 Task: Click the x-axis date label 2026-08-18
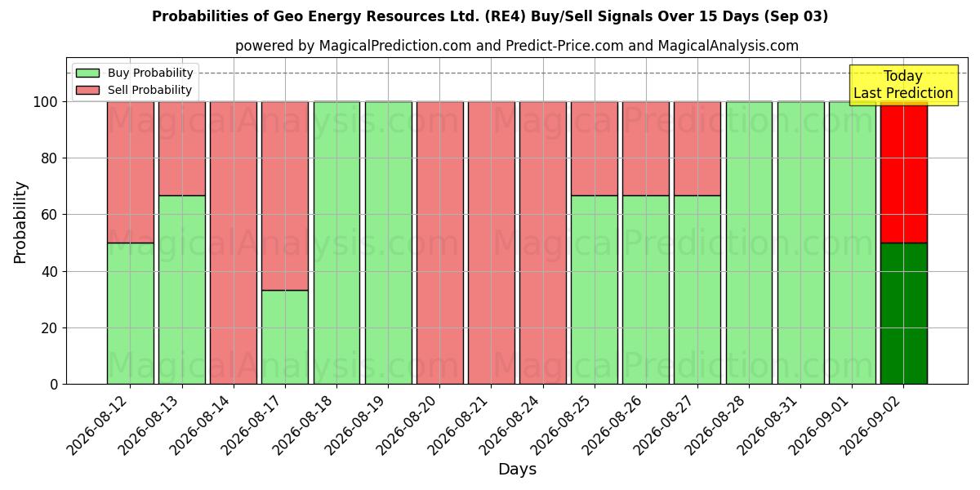pos(305,424)
